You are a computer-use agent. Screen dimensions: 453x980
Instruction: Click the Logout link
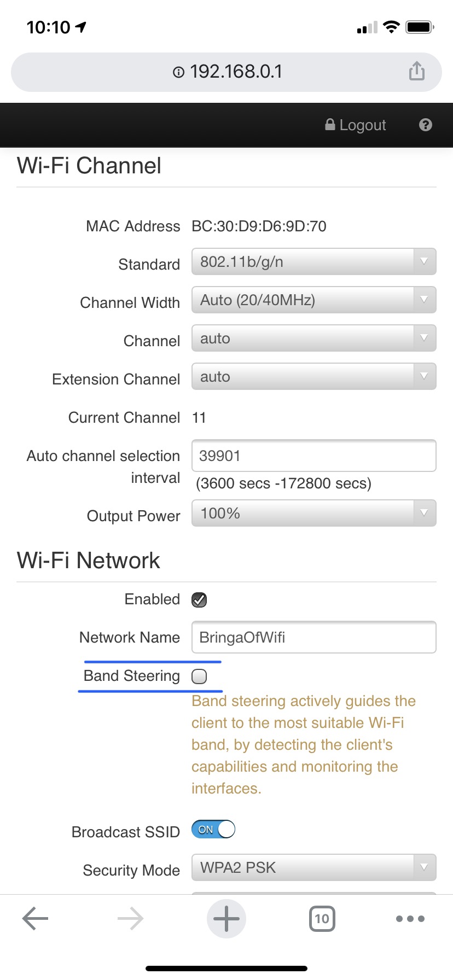click(x=356, y=125)
